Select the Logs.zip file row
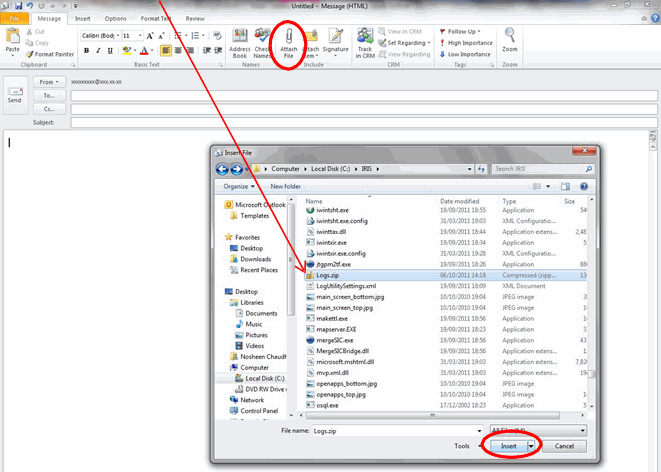This screenshot has height=472, width=661. (x=446, y=275)
